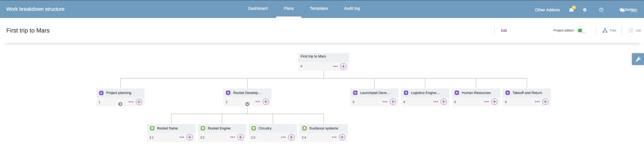
Task: Open the wrench tools side panel
Action: click(x=638, y=59)
